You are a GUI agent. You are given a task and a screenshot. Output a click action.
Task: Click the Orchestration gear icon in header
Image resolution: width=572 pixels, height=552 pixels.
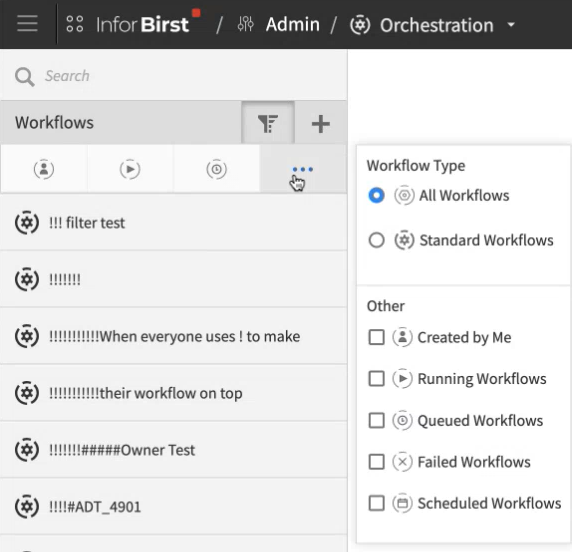[x=360, y=25]
